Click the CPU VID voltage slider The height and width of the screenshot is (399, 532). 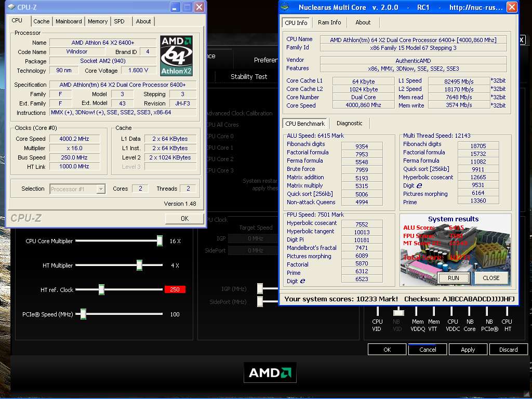click(378, 311)
